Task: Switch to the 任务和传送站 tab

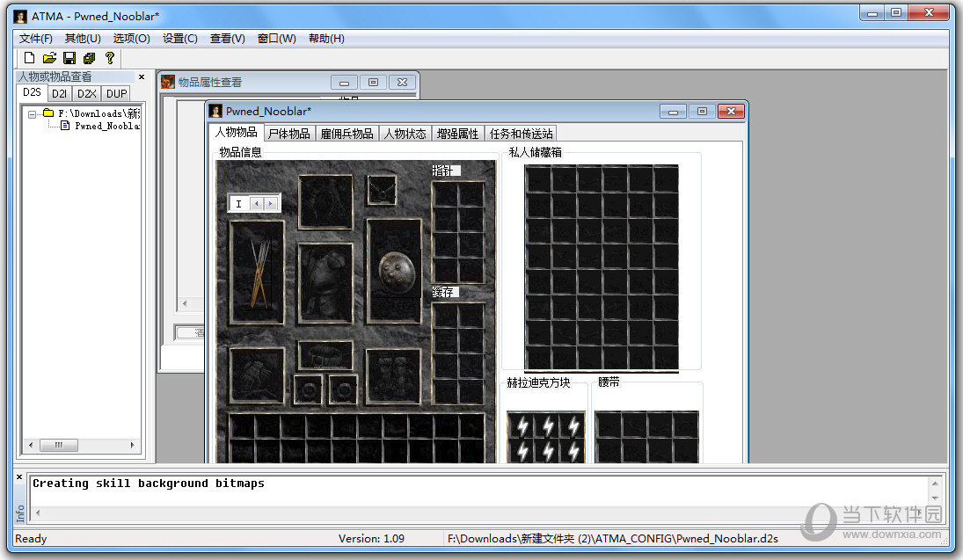Action: coord(521,134)
